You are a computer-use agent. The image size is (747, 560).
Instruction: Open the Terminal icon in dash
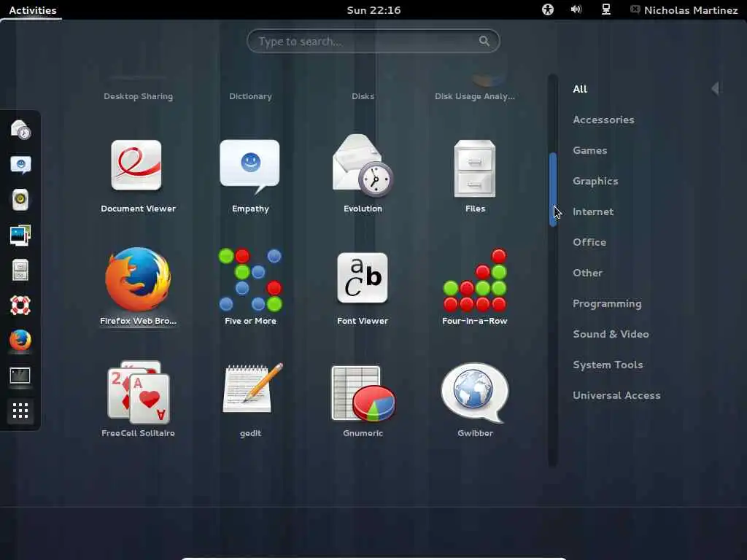[x=20, y=376]
